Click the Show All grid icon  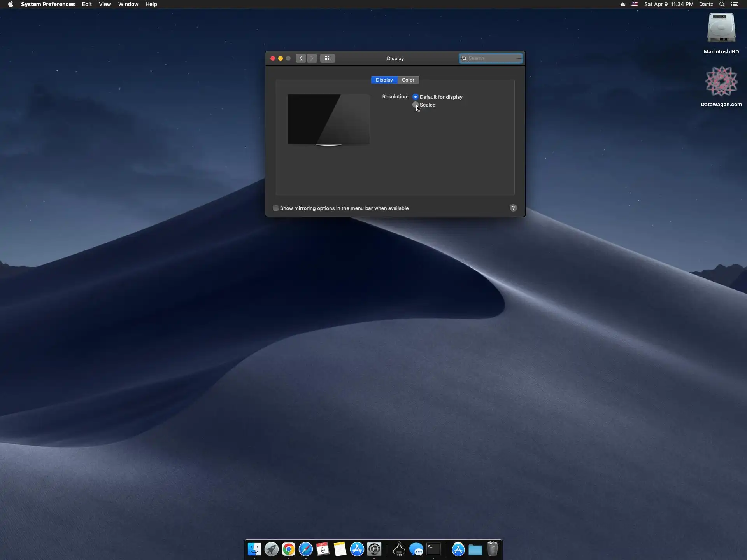pos(327,58)
